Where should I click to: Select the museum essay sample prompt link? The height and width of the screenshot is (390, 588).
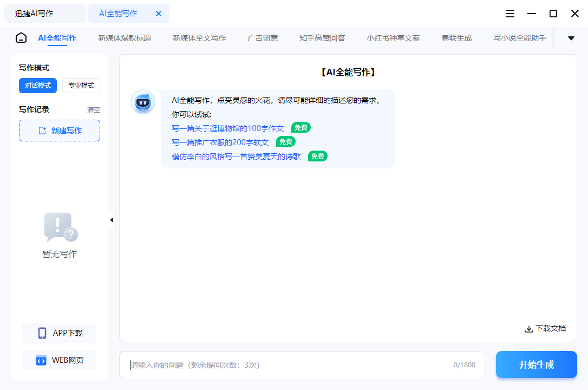coord(227,127)
